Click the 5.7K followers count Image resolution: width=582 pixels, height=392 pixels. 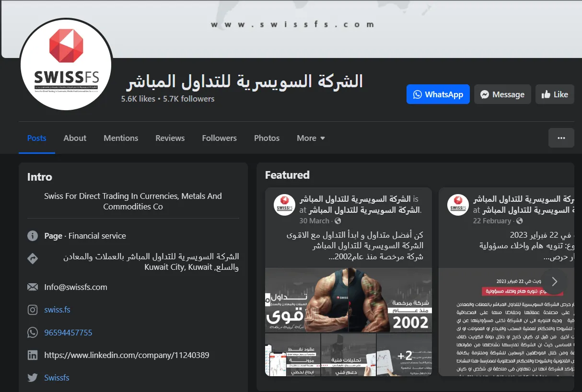(189, 99)
